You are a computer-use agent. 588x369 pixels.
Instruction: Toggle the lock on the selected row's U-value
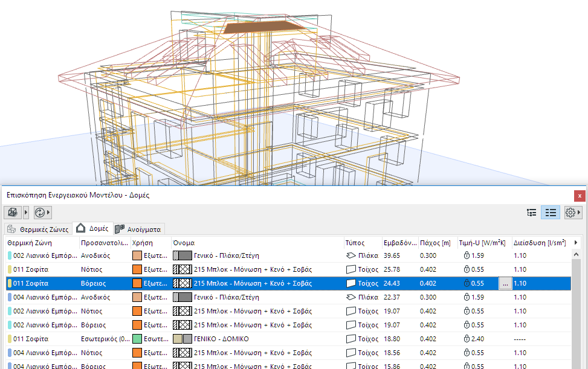point(467,283)
